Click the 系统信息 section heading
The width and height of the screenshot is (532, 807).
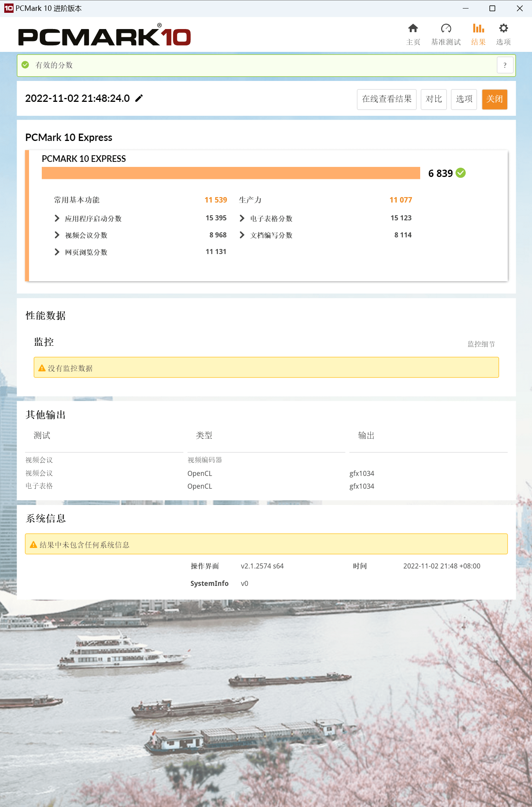point(46,518)
